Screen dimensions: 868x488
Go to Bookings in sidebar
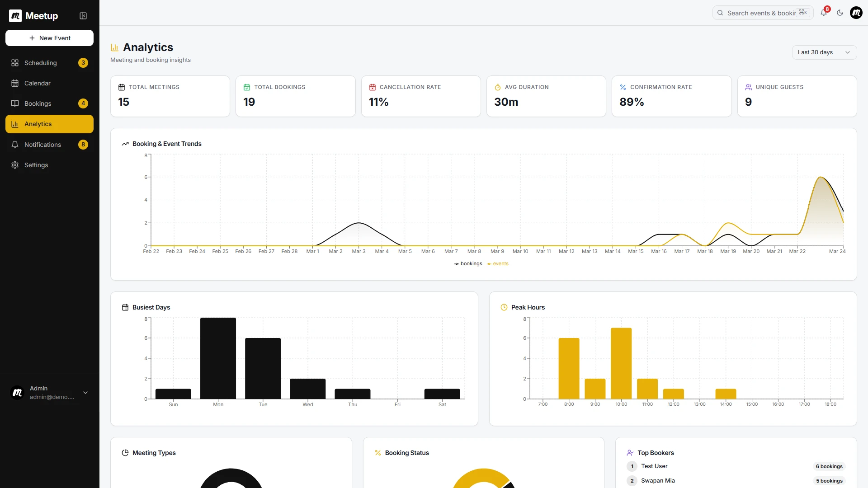coord(49,103)
